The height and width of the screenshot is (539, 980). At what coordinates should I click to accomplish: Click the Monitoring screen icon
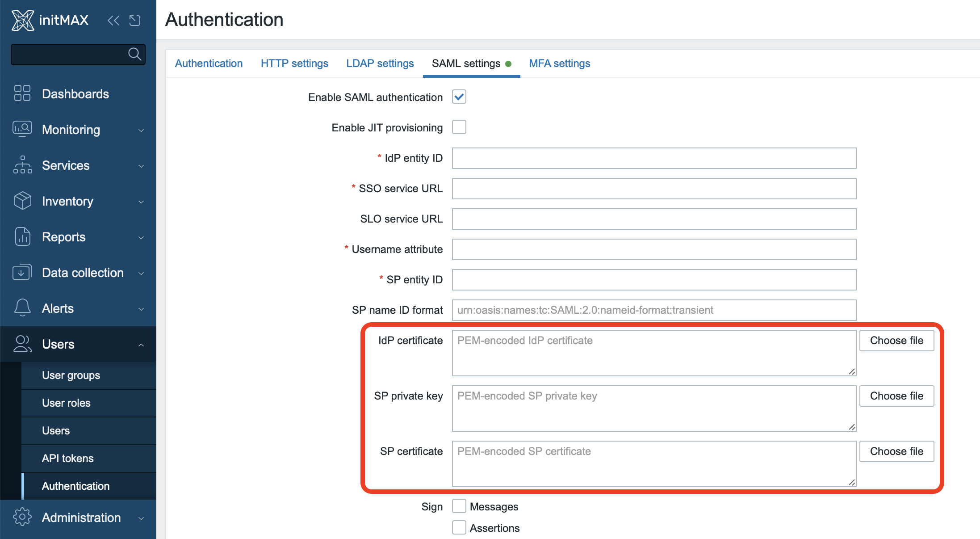22,129
